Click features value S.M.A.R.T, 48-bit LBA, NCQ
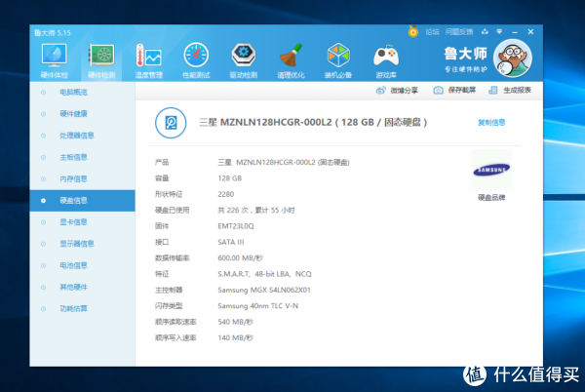This screenshot has width=585, height=392. point(264,274)
